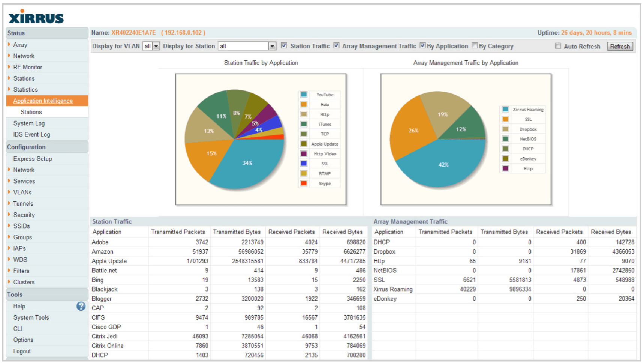Click the Xirrus Roaming legend swatch
644x364 pixels.
pos(505,109)
